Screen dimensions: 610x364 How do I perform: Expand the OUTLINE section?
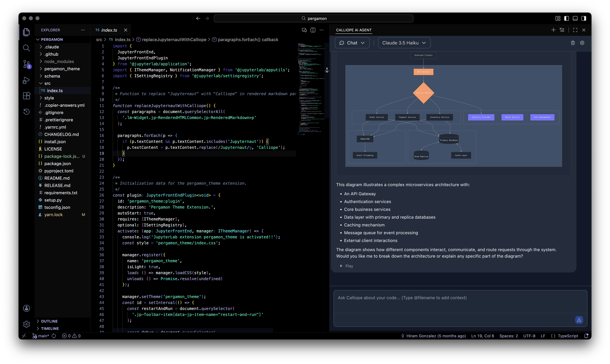(x=49, y=321)
